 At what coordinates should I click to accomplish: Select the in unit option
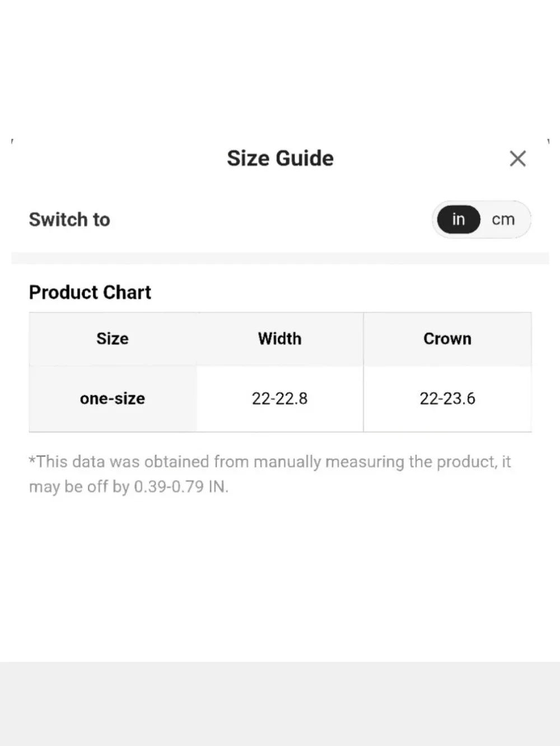coord(459,219)
